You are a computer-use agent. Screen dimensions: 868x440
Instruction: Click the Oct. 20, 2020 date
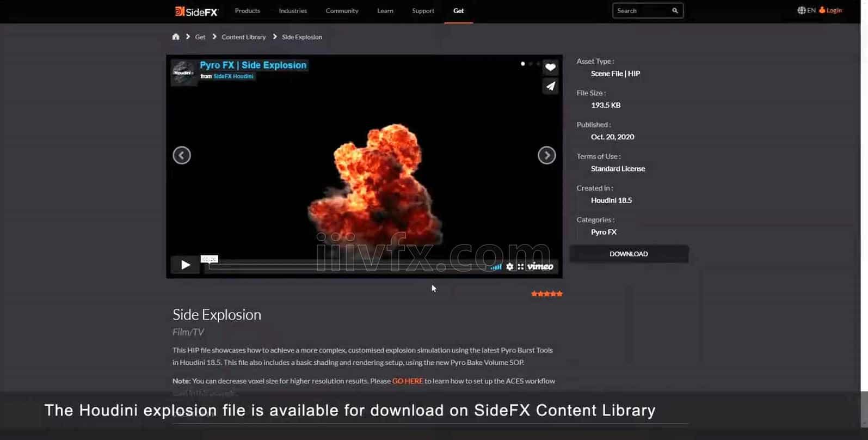coord(612,137)
